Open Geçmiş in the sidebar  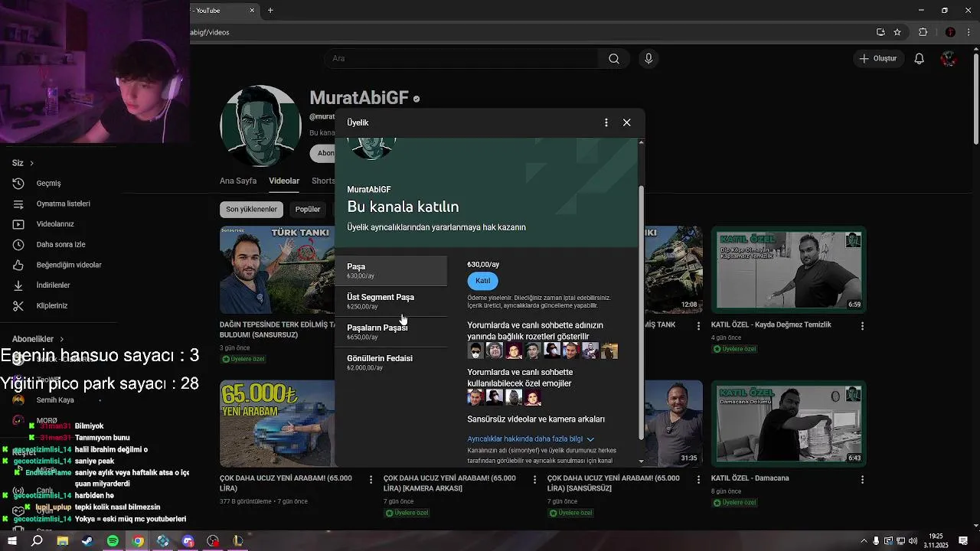click(x=48, y=184)
